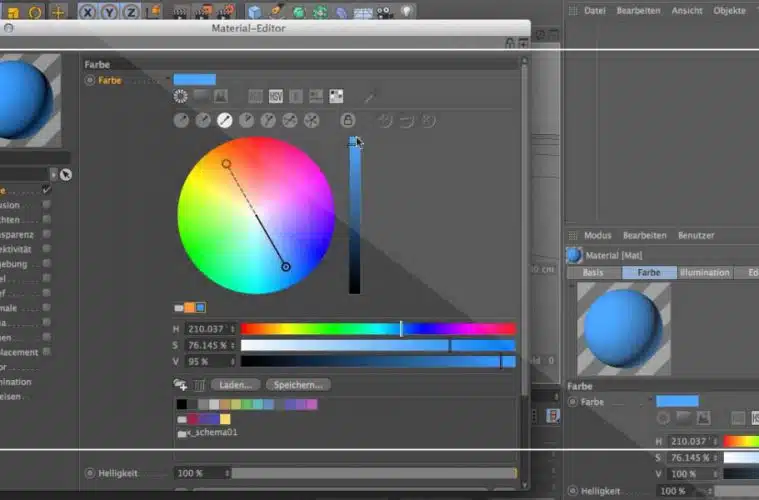The image size is (759, 500).
Task: Expand the Helligkeit parameter toggle
Action: pyautogui.click(x=90, y=472)
